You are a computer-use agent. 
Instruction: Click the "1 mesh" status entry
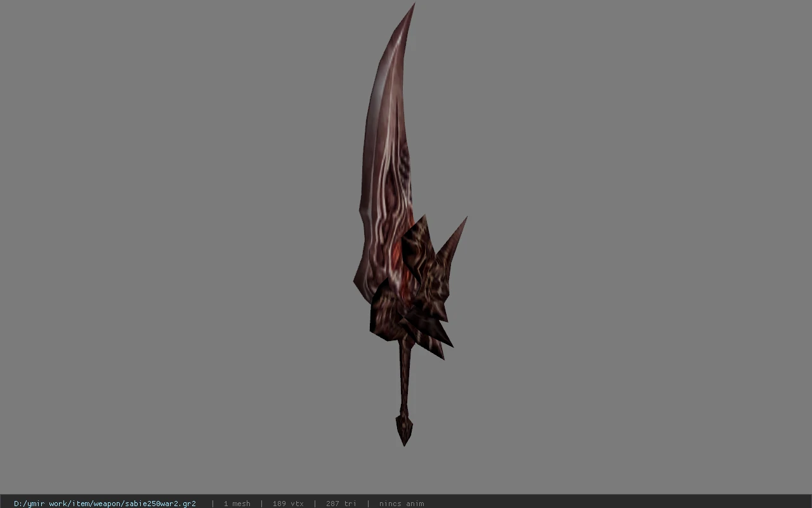click(237, 504)
